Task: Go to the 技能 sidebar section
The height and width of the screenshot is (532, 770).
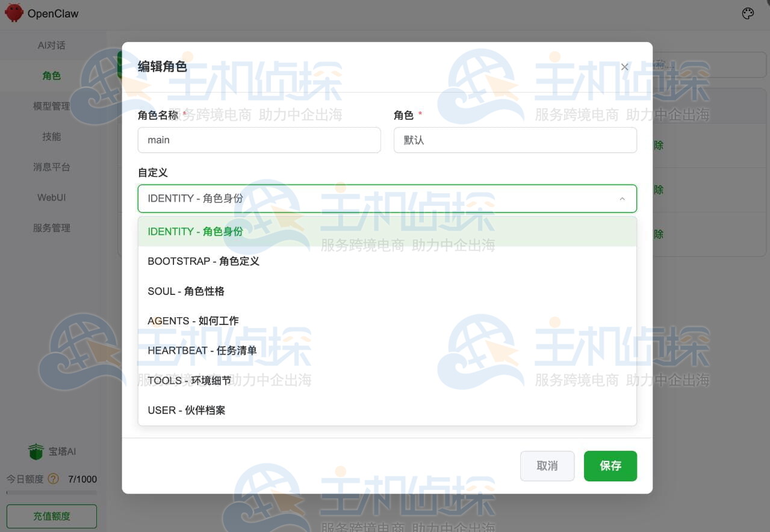Action: click(x=52, y=137)
